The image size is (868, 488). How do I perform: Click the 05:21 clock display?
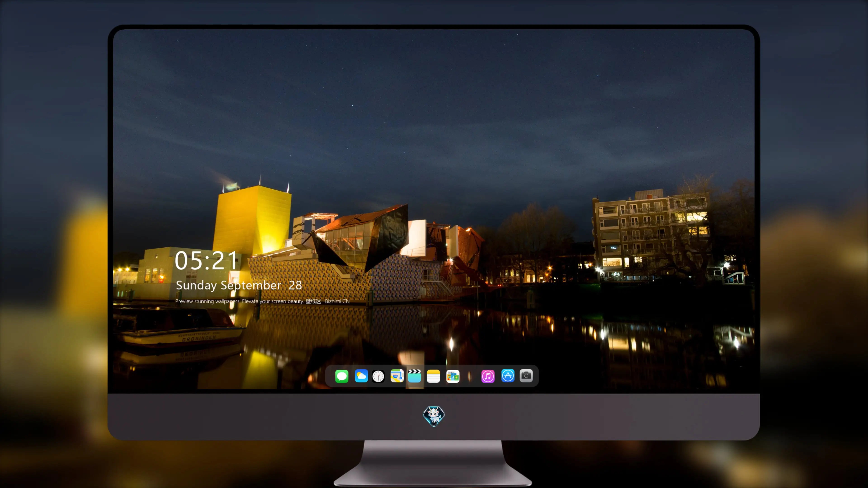tap(206, 261)
